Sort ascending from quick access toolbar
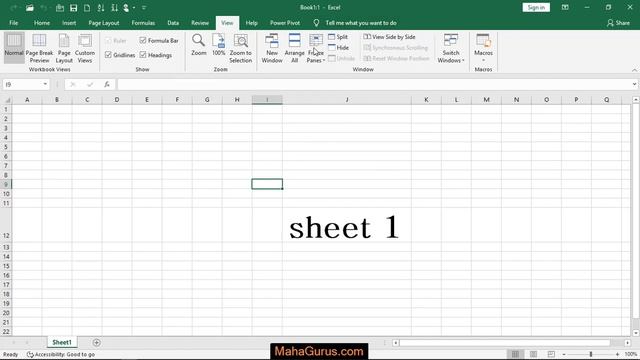640x360 pixels. [101, 8]
